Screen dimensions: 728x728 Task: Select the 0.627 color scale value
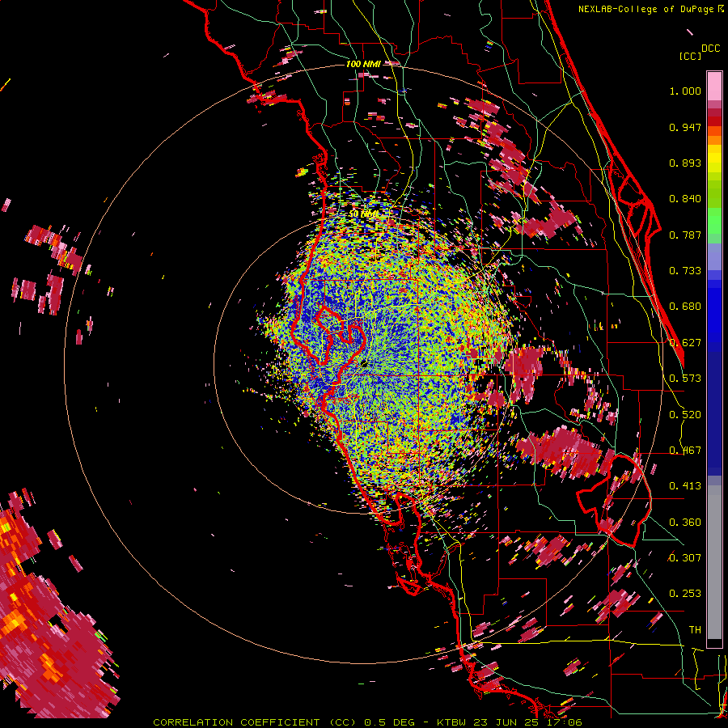tap(685, 343)
